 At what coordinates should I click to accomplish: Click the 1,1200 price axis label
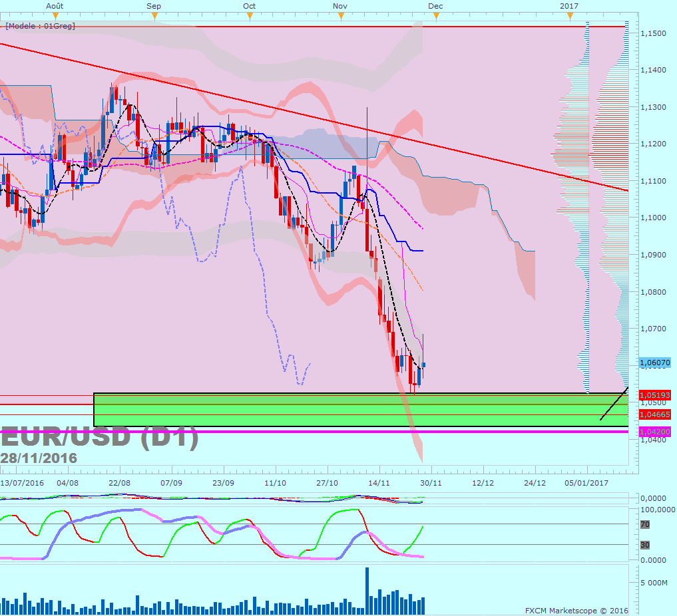[x=653, y=144]
